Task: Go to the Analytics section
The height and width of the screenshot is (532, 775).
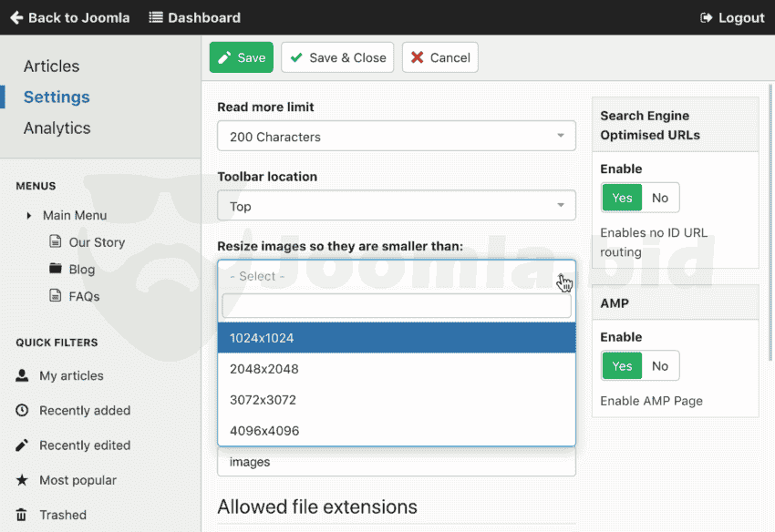Action: point(57,128)
